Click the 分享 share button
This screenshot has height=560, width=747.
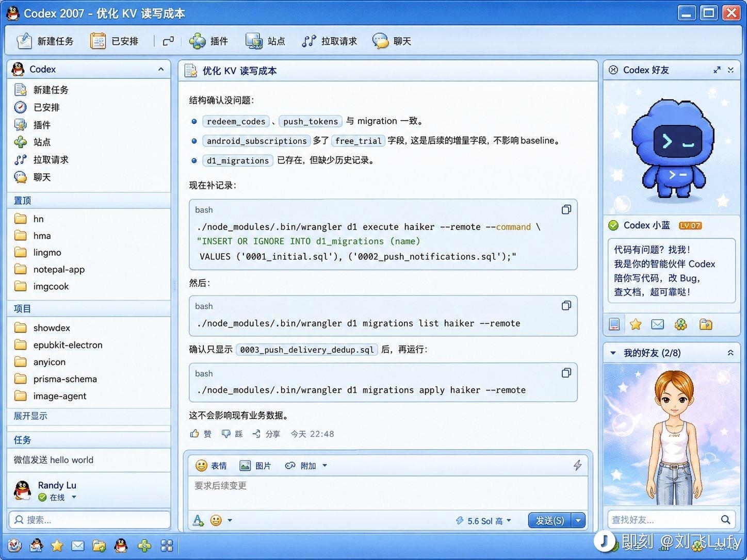[266, 434]
